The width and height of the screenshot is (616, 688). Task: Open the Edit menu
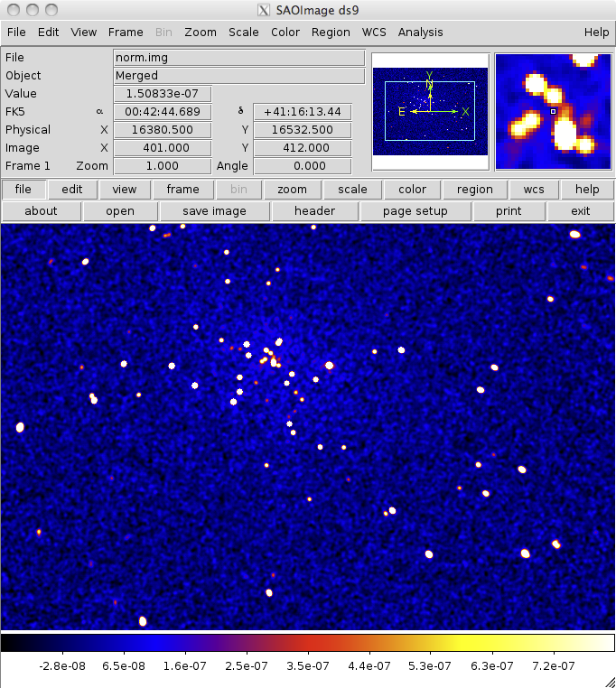pos(48,32)
